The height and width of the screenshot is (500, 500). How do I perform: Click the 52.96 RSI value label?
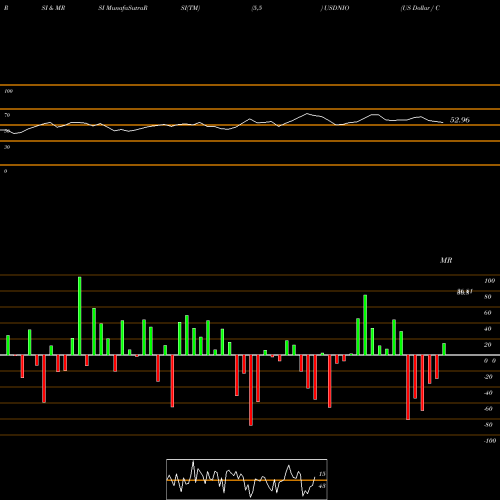click(460, 120)
